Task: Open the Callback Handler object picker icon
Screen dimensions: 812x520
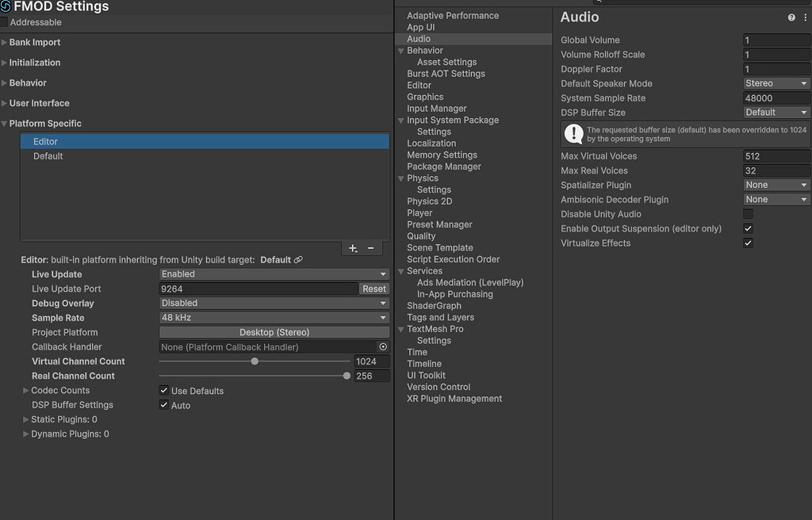Action: coord(383,346)
